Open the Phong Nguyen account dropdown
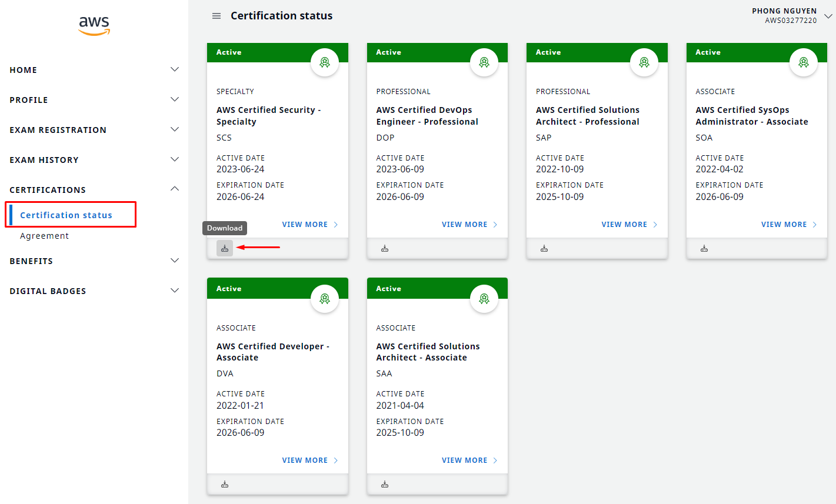This screenshot has width=836, height=504. (x=828, y=16)
